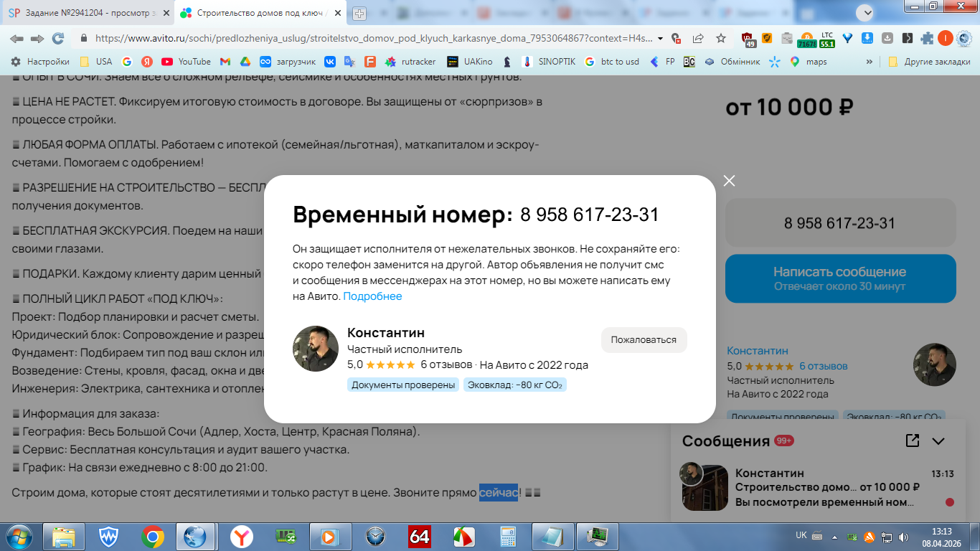Viewport: 980px width, 551px height.
Task: Click the share page icon
Action: (x=698, y=39)
